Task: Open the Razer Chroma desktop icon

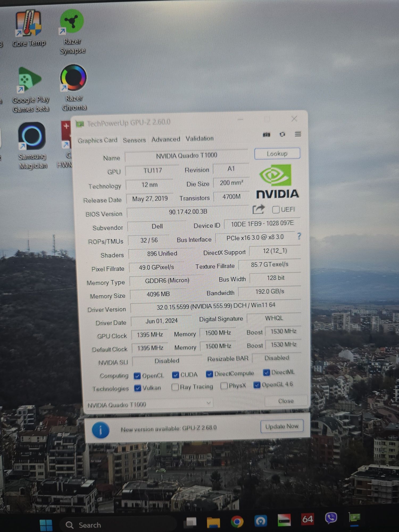Action: tap(74, 88)
